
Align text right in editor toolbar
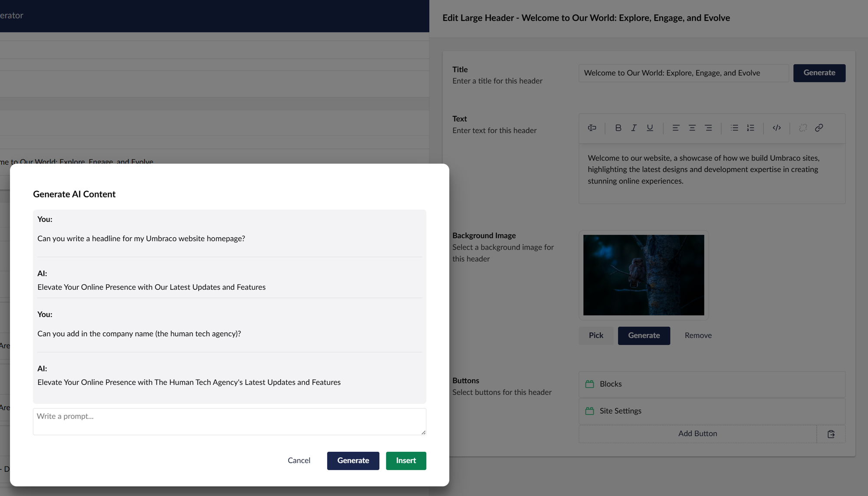pos(708,128)
